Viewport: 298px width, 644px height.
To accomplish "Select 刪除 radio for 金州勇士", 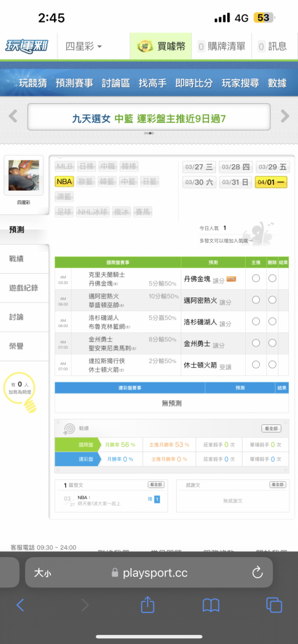I will tap(272, 343).
